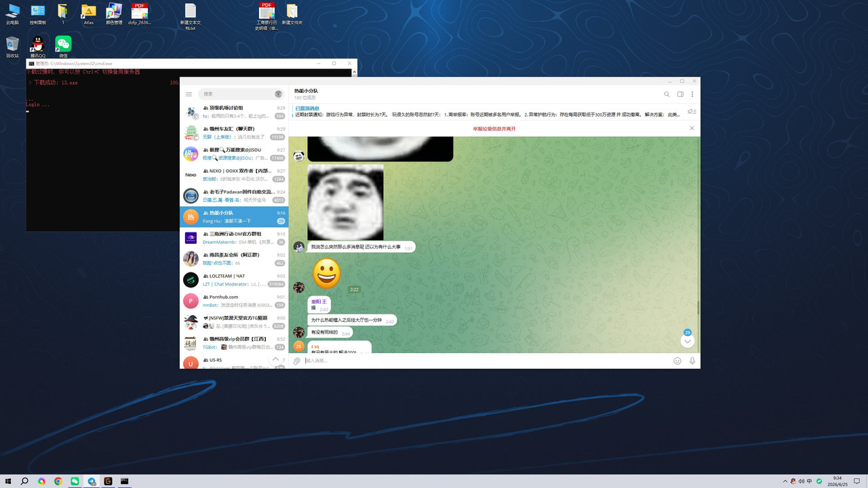Click chat header title 热能小分队

[x=306, y=91]
